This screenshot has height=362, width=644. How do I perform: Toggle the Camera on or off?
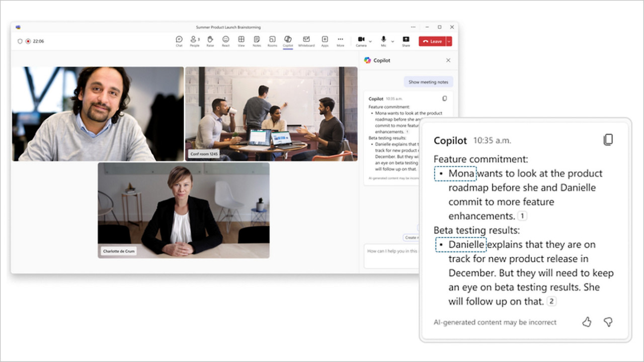[x=361, y=41]
